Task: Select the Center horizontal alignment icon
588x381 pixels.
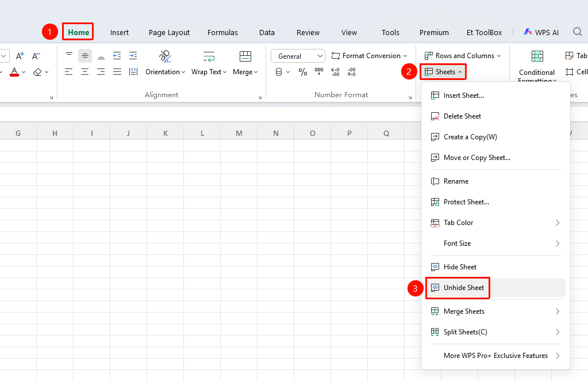Action: click(84, 72)
